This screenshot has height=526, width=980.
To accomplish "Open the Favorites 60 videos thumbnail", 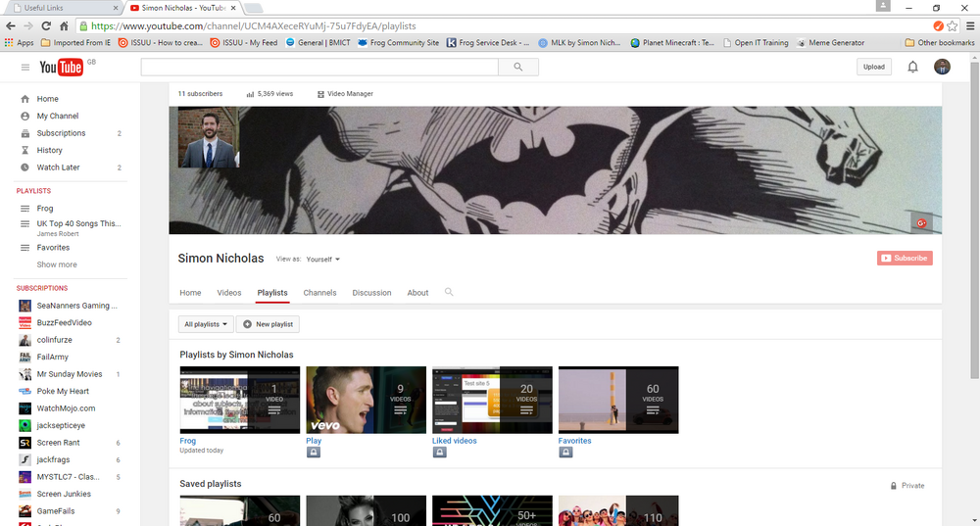I will [618, 400].
